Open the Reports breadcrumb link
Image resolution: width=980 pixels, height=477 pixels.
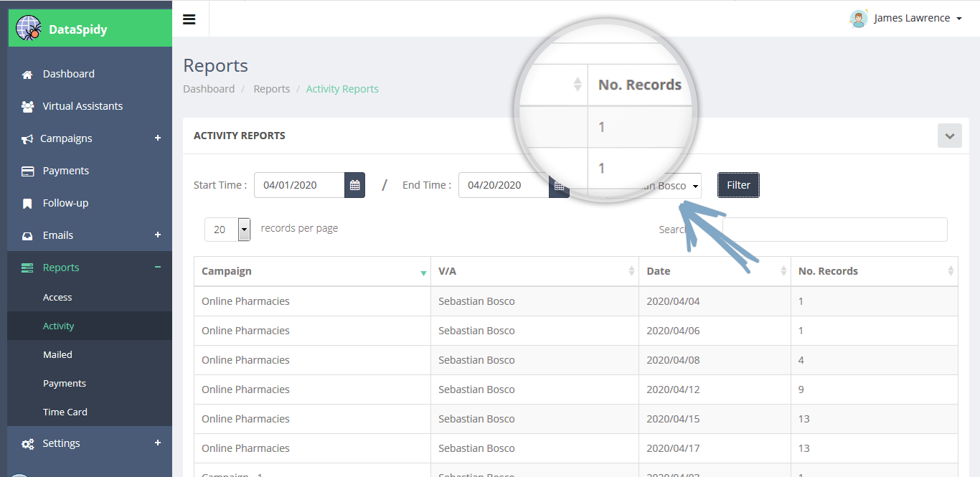271,88
